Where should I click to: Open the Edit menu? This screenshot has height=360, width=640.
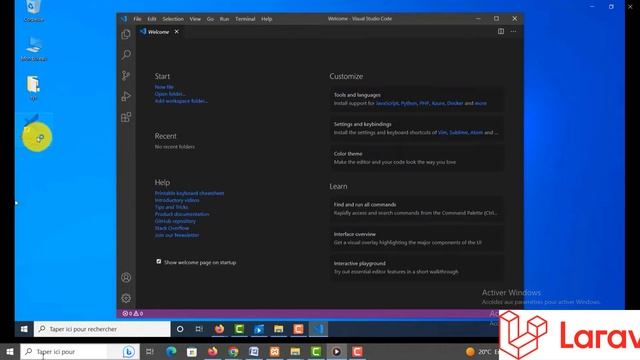(x=152, y=19)
